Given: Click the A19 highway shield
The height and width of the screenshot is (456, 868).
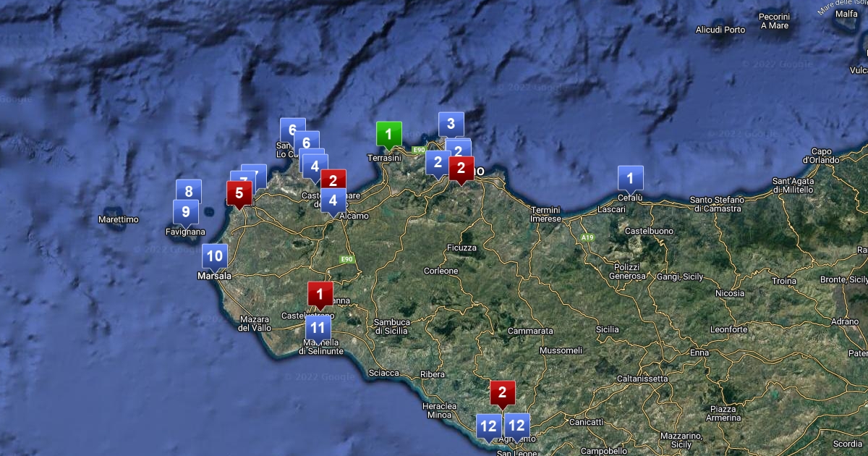Looking at the screenshot, I should tap(587, 237).
